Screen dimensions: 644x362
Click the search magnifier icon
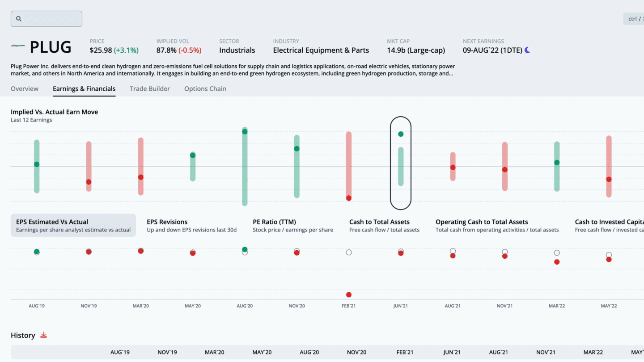pos(19,19)
